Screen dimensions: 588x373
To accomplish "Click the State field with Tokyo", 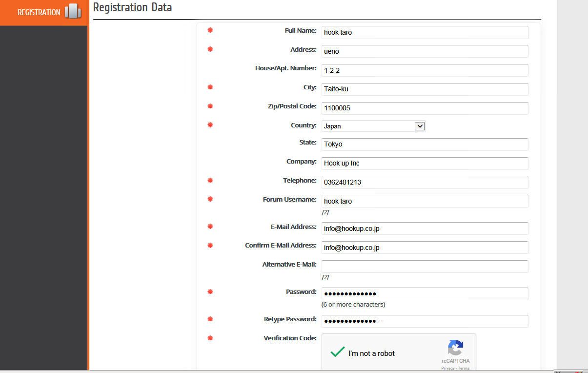I will [425, 145].
